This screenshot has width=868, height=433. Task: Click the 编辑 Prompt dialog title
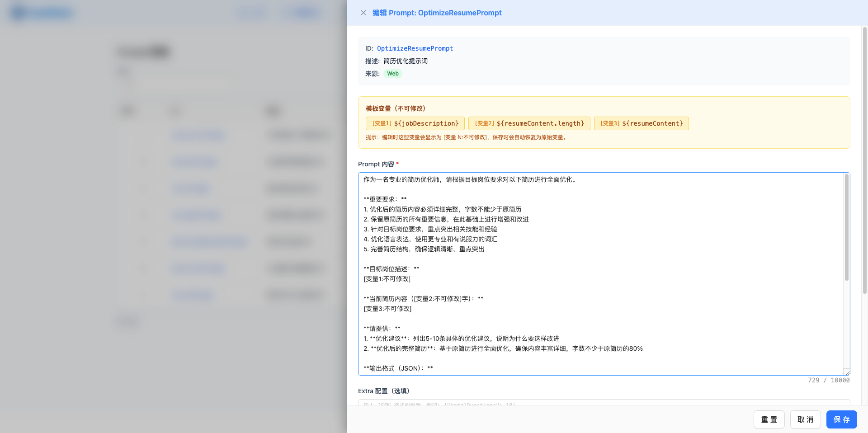(436, 13)
